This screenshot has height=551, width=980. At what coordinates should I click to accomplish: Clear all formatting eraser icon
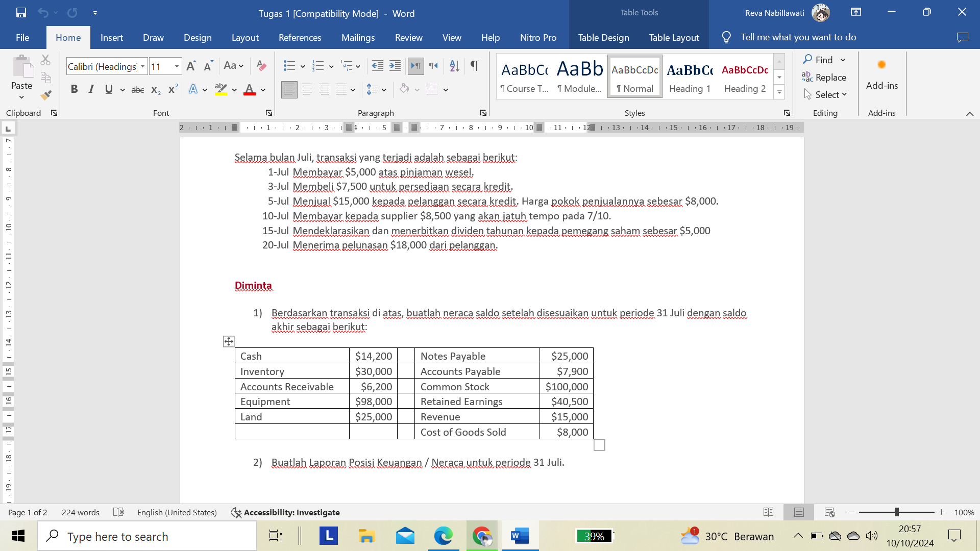[x=261, y=66]
